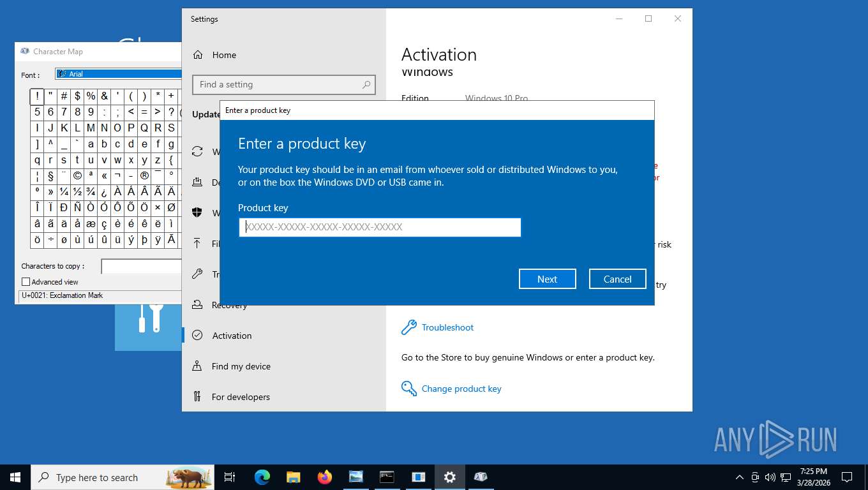Viewport: 868px width, 490px height.
Task: Click the key icon beside Change product key
Action: [408, 389]
